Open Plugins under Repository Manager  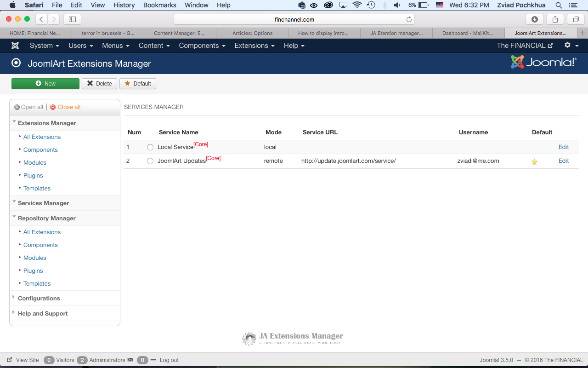(x=33, y=270)
